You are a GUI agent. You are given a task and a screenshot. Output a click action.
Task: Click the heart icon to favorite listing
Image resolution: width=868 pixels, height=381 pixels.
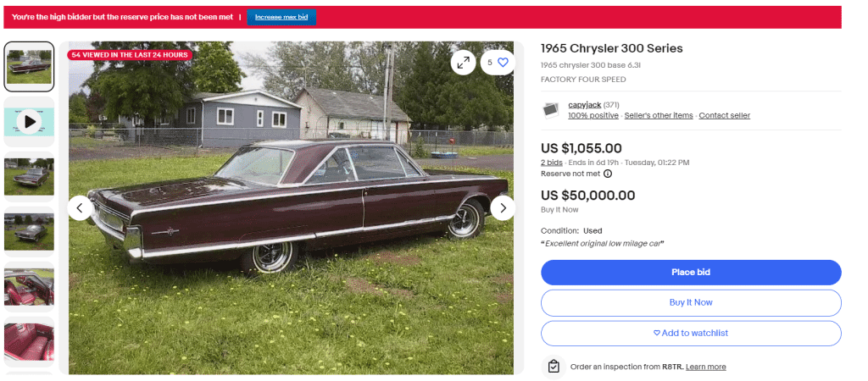click(498, 63)
